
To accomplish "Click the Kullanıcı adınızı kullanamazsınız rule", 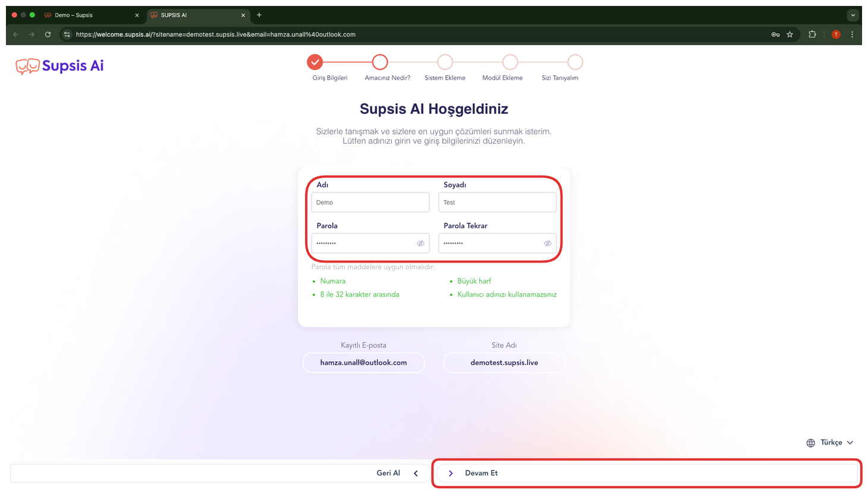I will tap(507, 295).
